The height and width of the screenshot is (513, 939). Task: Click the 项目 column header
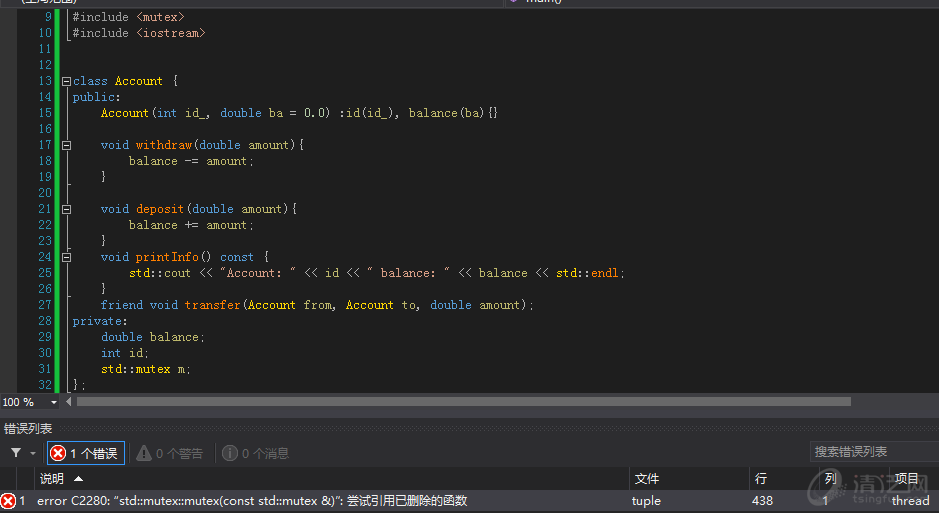coord(906,479)
